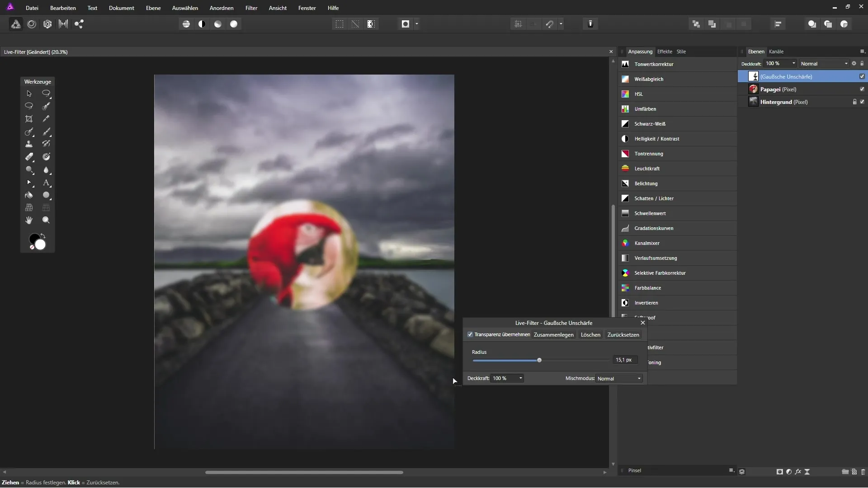The width and height of the screenshot is (868, 488).
Task: Swap foreground and background colors
Action: pyautogui.click(x=43, y=236)
